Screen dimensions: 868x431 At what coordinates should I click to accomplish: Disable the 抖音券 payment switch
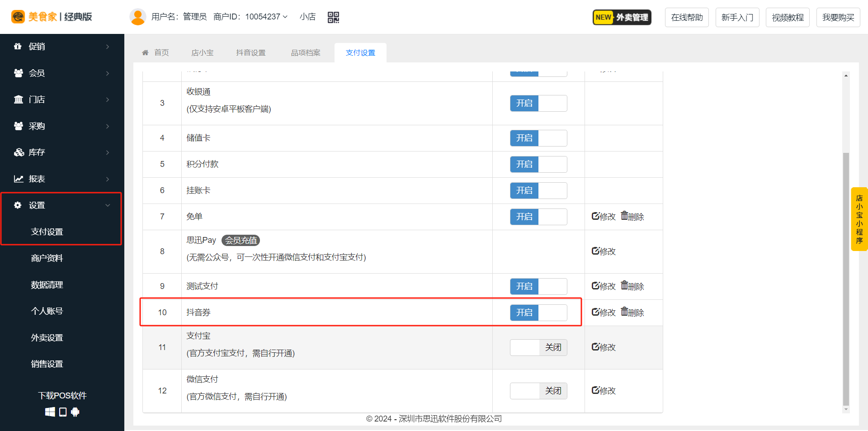538,313
